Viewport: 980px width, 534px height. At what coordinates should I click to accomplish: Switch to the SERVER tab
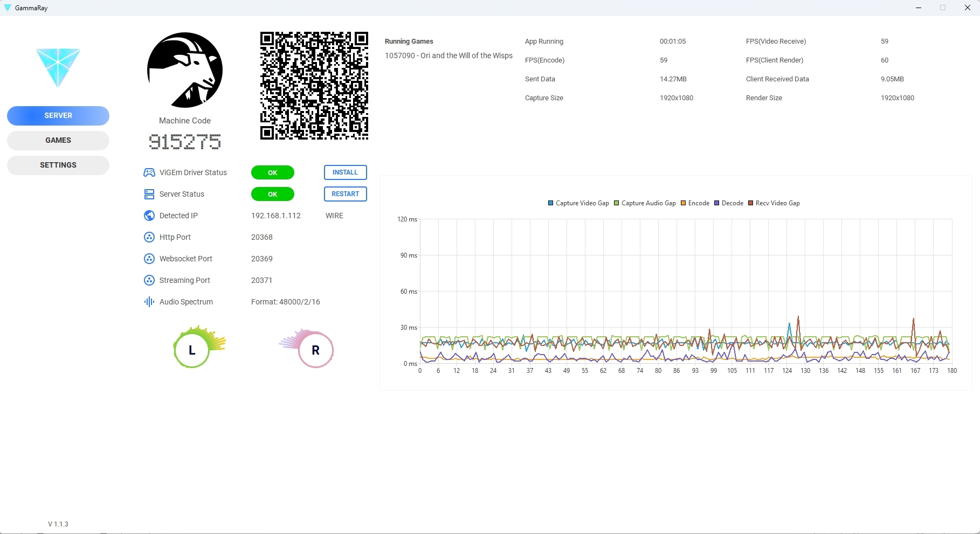[58, 115]
